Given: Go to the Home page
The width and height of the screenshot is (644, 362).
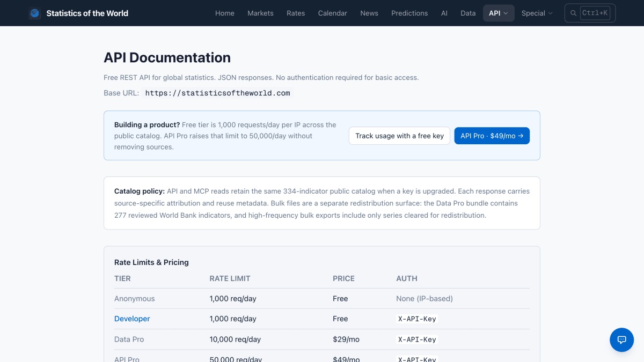Looking at the screenshot, I should pyautogui.click(x=225, y=13).
